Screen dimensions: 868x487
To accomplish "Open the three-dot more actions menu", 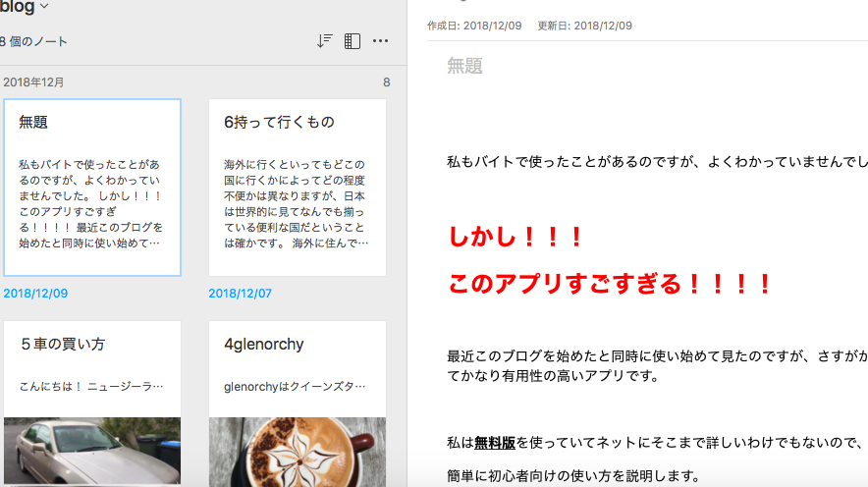I will coord(380,41).
